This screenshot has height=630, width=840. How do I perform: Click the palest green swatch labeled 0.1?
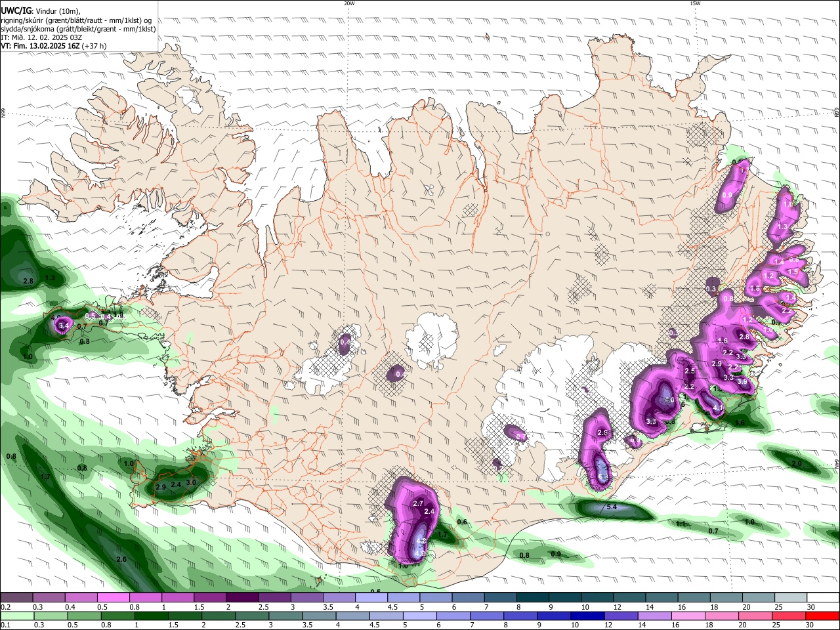(16, 616)
